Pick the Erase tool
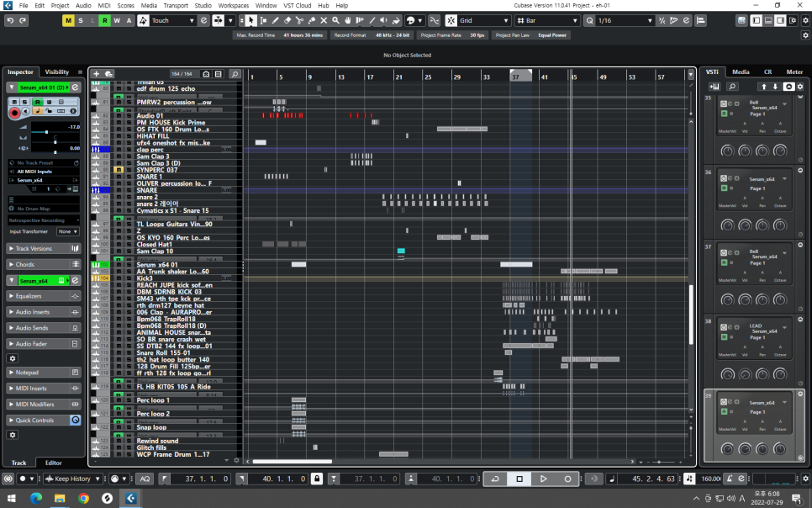Image resolution: width=812 pixels, height=508 pixels. (x=287, y=21)
